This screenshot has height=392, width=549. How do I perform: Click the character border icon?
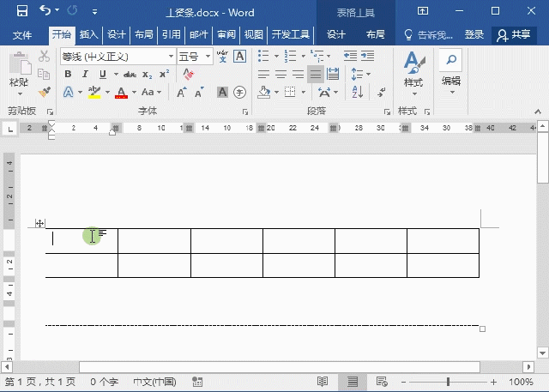point(240,56)
